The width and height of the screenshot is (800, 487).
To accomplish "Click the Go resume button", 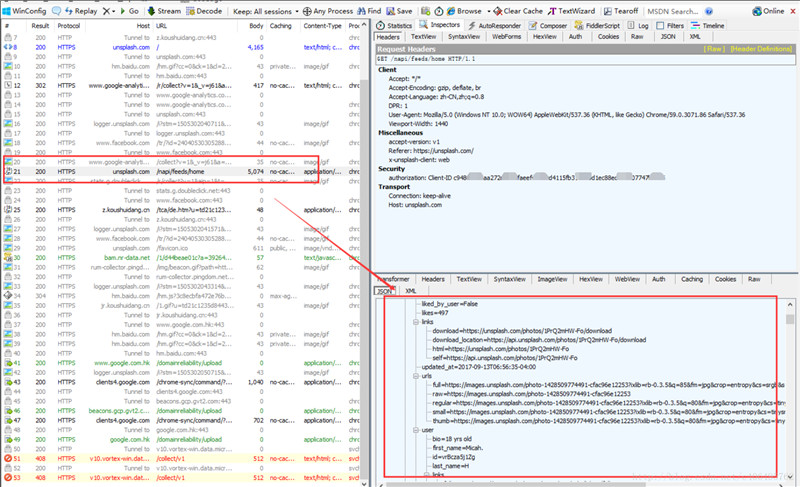I will click(x=129, y=11).
